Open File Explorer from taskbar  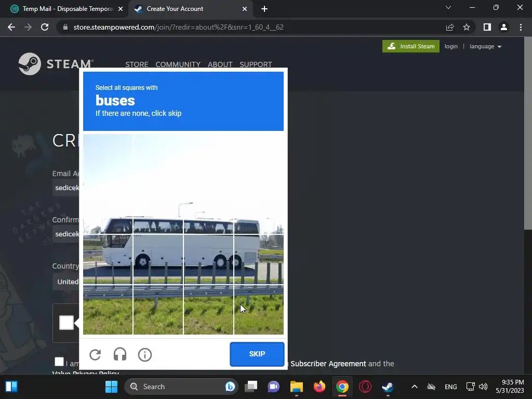pyautogui.click(x=297, y=387)
